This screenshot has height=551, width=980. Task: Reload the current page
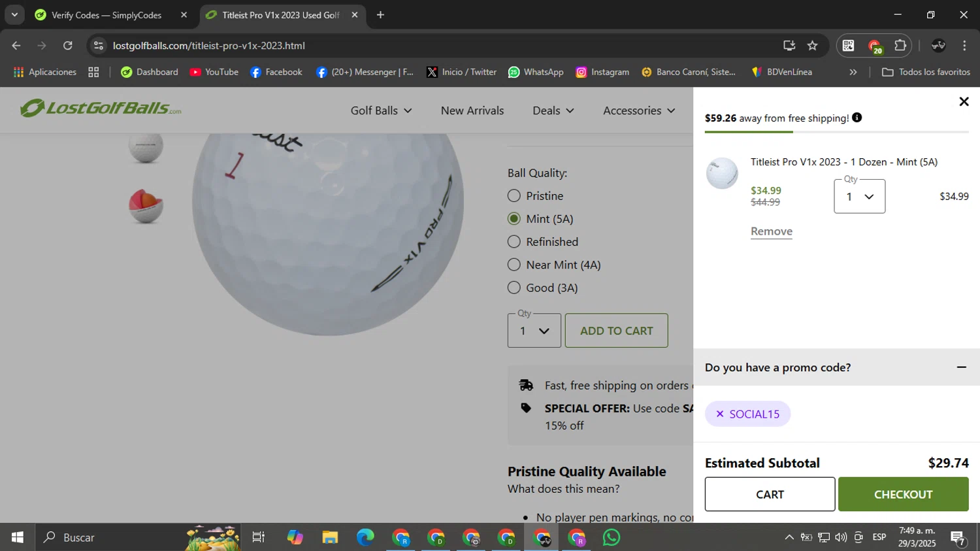click(68, 45)
